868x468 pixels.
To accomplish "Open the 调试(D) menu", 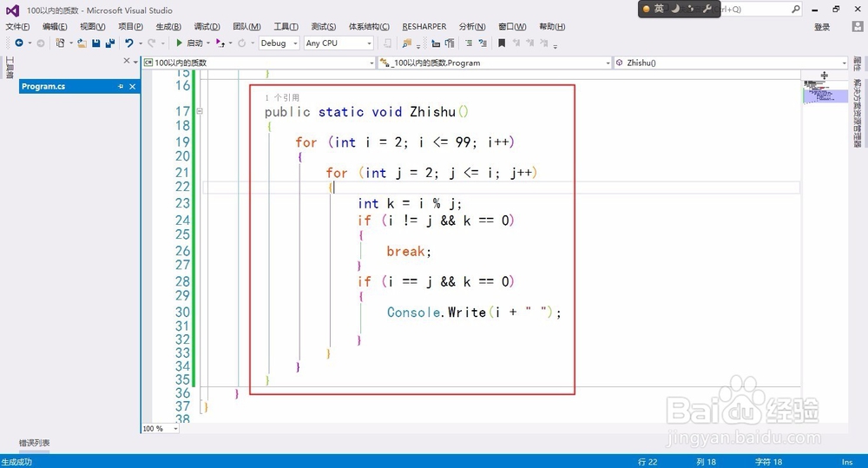I will coord(207,27).
